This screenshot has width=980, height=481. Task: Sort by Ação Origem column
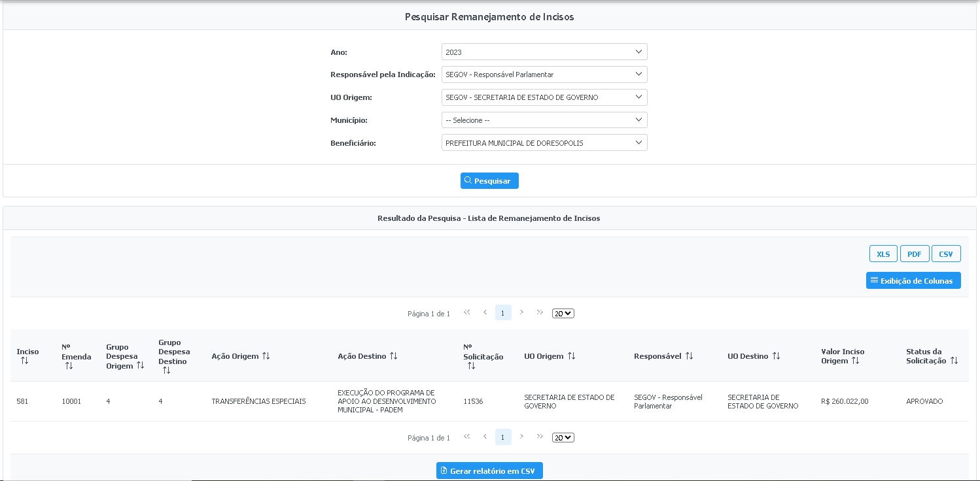click(x=266, y=356)
